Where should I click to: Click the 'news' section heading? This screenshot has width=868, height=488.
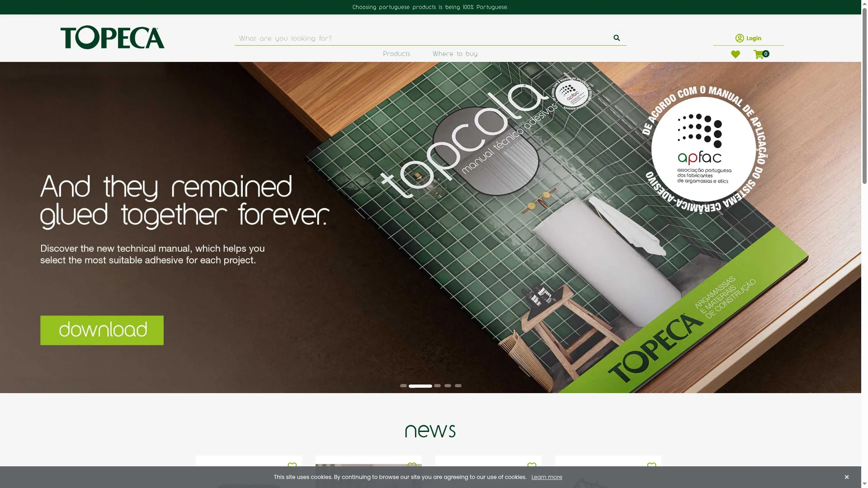pos(430,430)
